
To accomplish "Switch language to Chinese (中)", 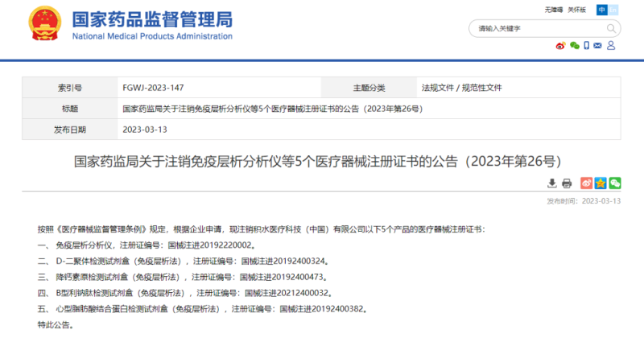I will (x=601, y=10).
